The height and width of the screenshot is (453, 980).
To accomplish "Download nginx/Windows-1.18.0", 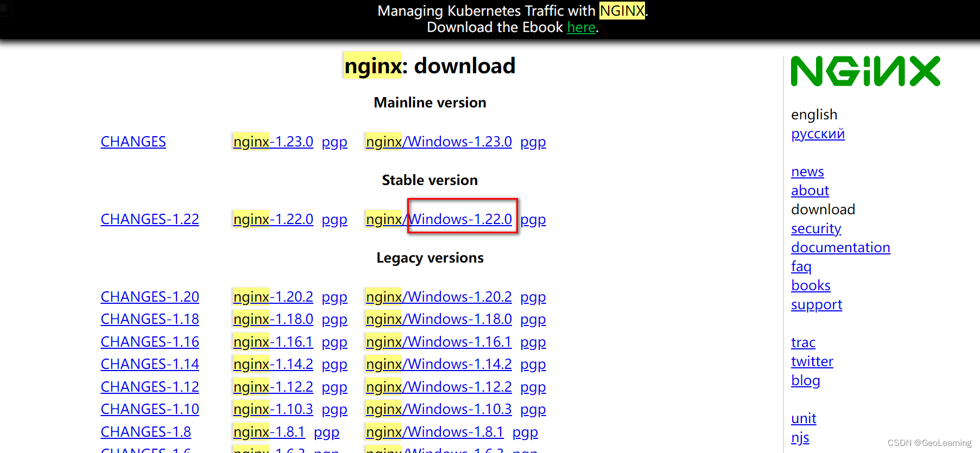I will pyautogui.click(x=439, y=319).
